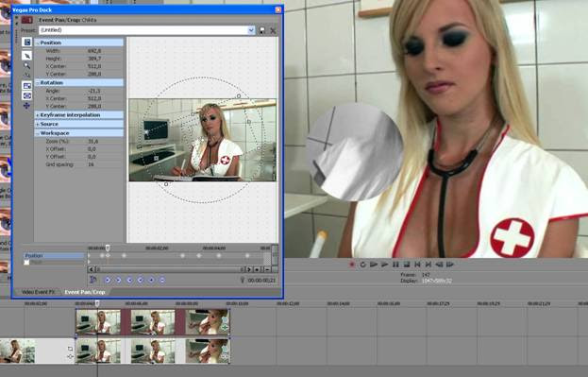Toggle the Mask checkbox under Position track

(26, 262)
